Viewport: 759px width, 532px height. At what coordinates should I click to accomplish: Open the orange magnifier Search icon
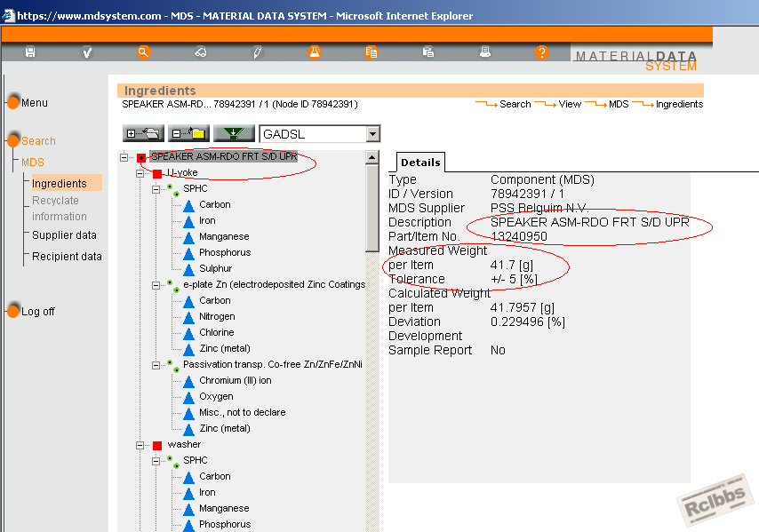pos(143,52)
